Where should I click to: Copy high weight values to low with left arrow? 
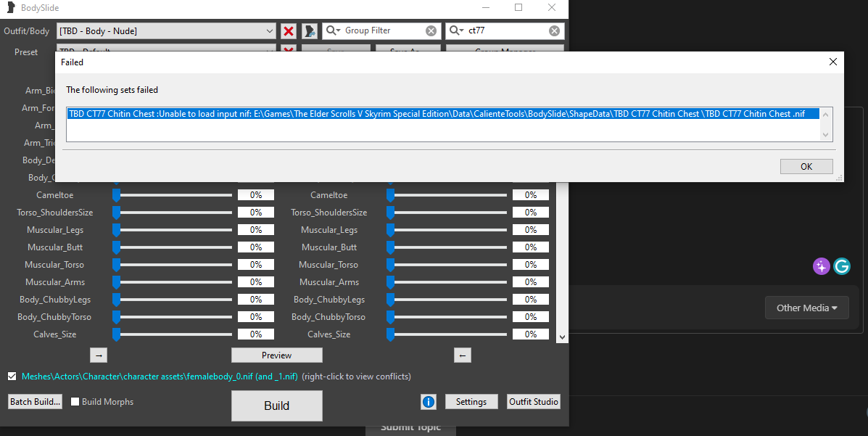(x=462, y=355)
